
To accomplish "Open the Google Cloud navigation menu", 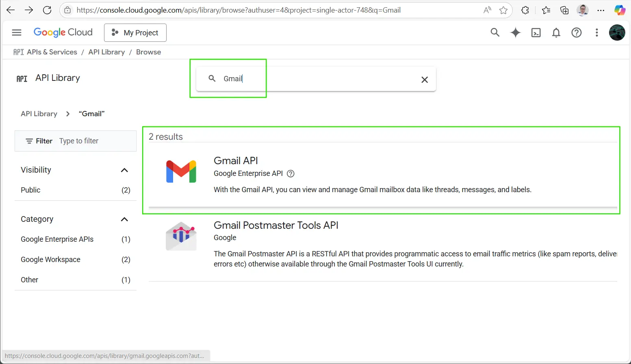I will (x=17, y=32).
